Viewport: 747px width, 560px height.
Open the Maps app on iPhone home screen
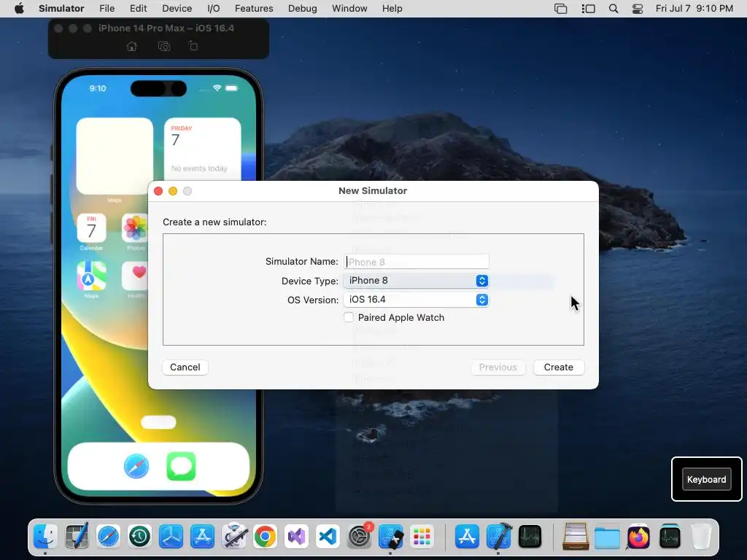pyautogui.click(x=91, y=276)
